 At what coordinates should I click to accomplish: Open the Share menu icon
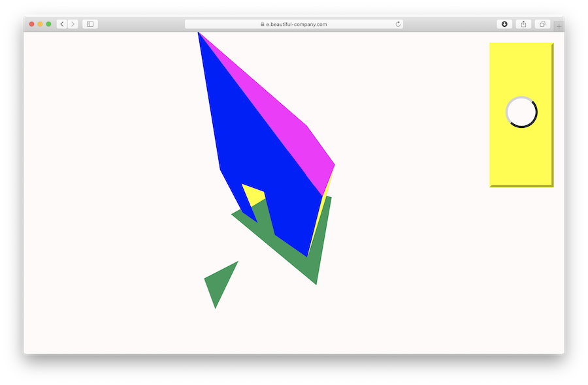coord(523,24)
